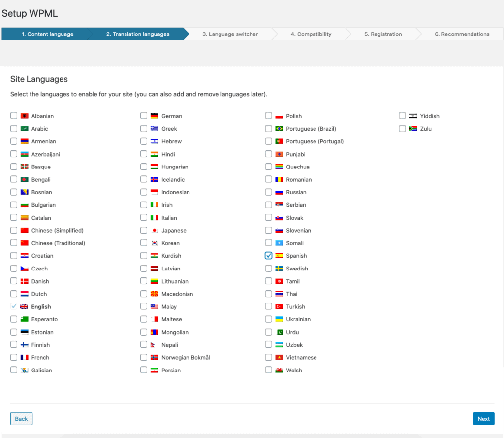Click the Mongolian language label
This screenshot has width=504, height=438.
point(175,332)
